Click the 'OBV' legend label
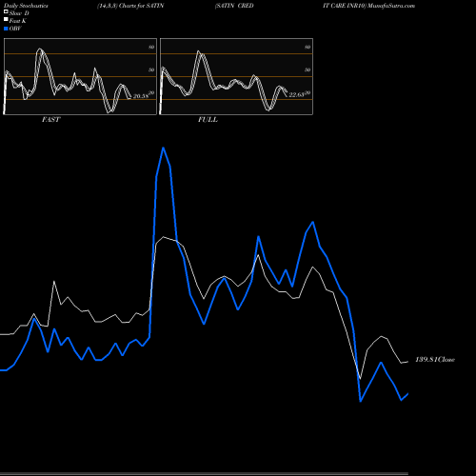Viewport: 476px width, 476px height. click(x=15, y=29)
